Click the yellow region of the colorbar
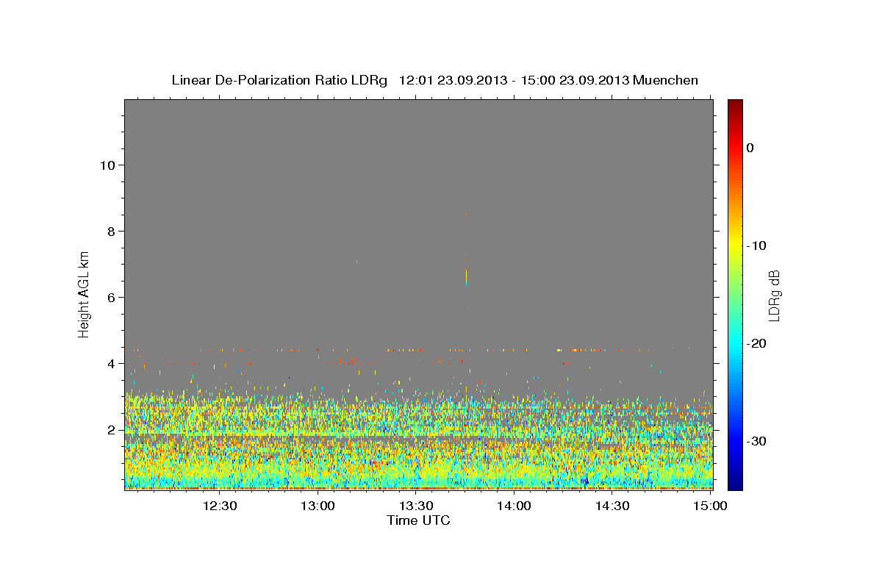Viewport: 882px width, 588px height. pyautogui.click(x=735, y=245)
